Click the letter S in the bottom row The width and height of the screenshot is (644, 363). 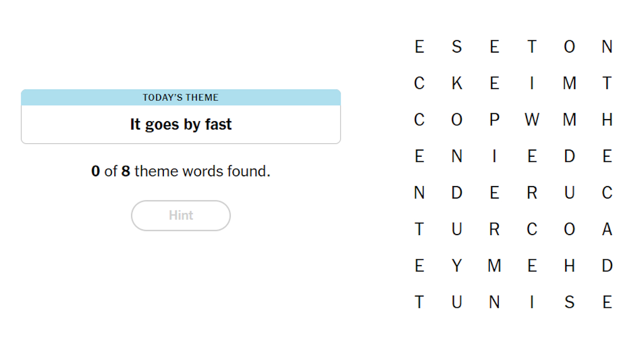tap(569, 302)
